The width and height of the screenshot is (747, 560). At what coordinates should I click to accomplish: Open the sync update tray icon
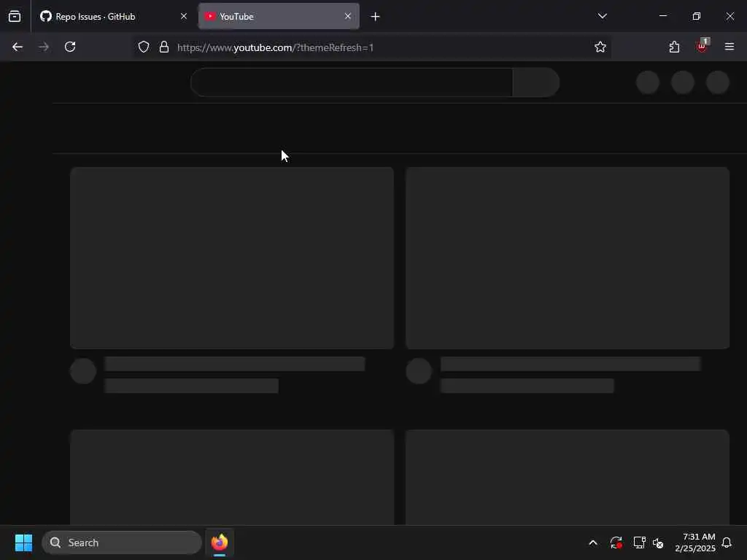click(x=616, y=542)
